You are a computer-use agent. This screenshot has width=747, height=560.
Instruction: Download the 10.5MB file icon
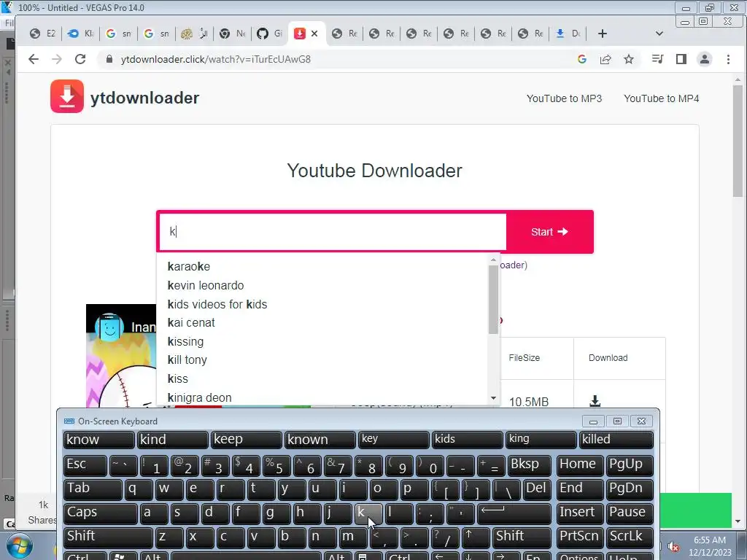(595, 401)
